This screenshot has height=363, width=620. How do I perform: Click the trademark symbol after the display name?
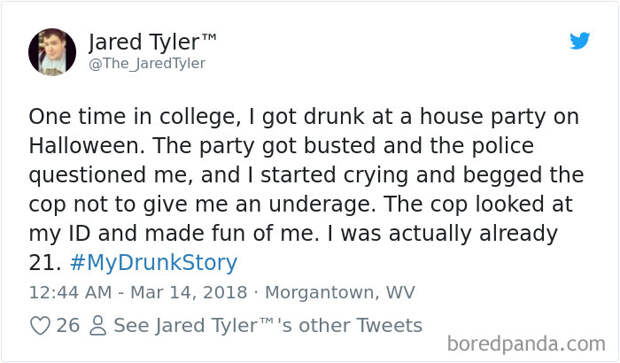pos(210,37)
